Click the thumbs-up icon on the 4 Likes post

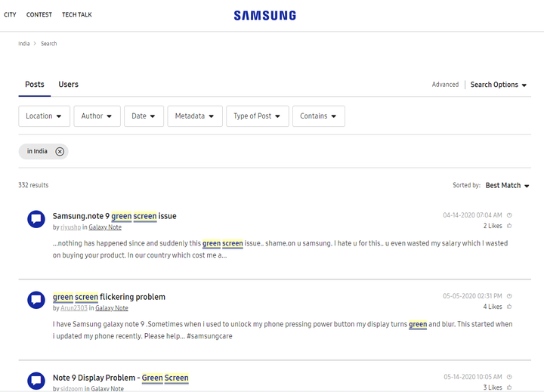[x=509, y=307]
